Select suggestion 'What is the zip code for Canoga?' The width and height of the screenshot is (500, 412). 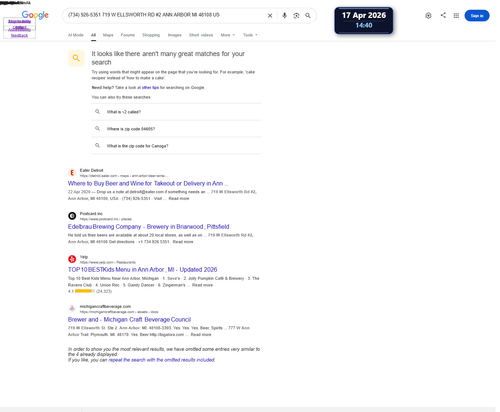(x=176, y=146)
